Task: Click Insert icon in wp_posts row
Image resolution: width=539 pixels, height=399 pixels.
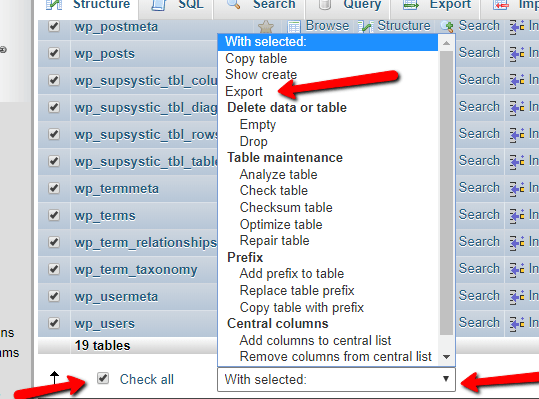Action: click(x=517, y=54)
